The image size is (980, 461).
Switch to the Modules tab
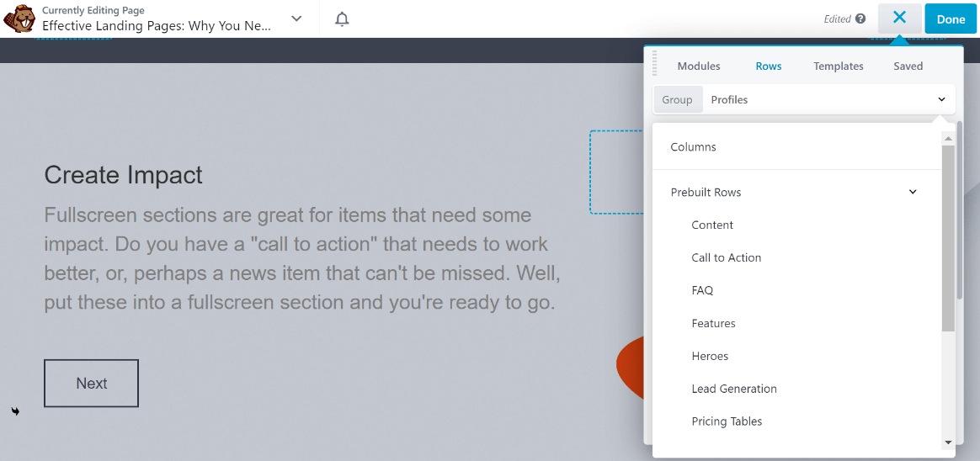(699, 66)
